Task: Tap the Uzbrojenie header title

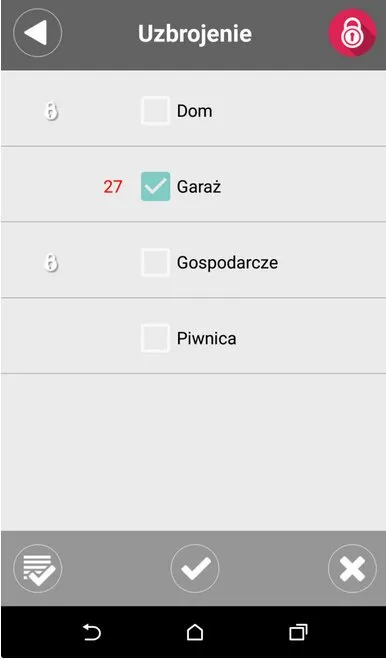Action: [195, 34]
